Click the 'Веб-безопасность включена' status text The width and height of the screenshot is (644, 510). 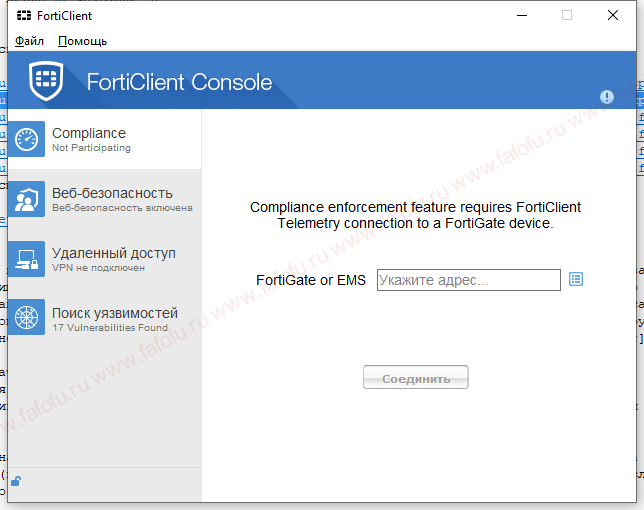tap(122, 208)
